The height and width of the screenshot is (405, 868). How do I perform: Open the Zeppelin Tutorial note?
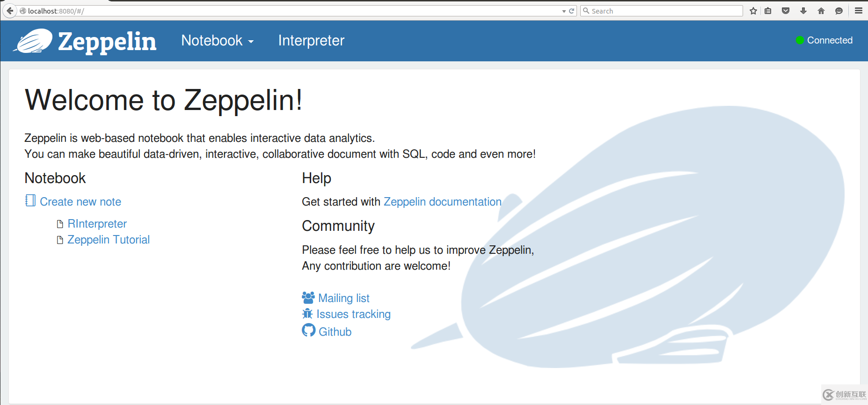coord(109,240)
